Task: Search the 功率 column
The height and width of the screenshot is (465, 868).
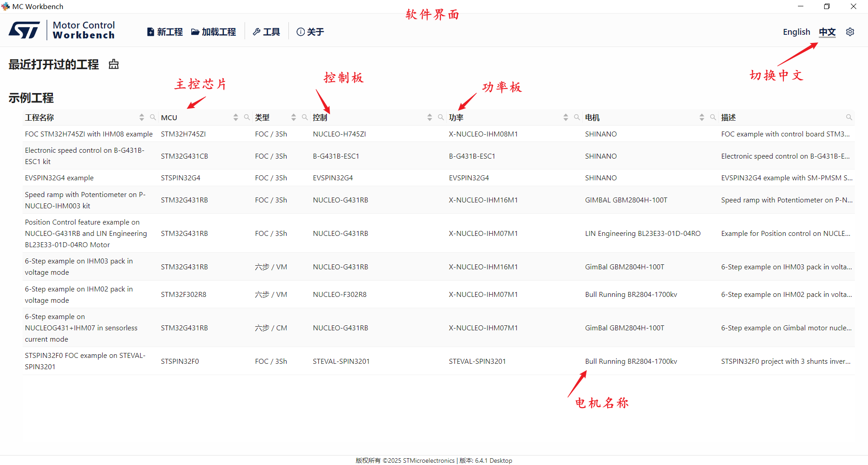Action: pyautogui.click(x=577, y=117)
